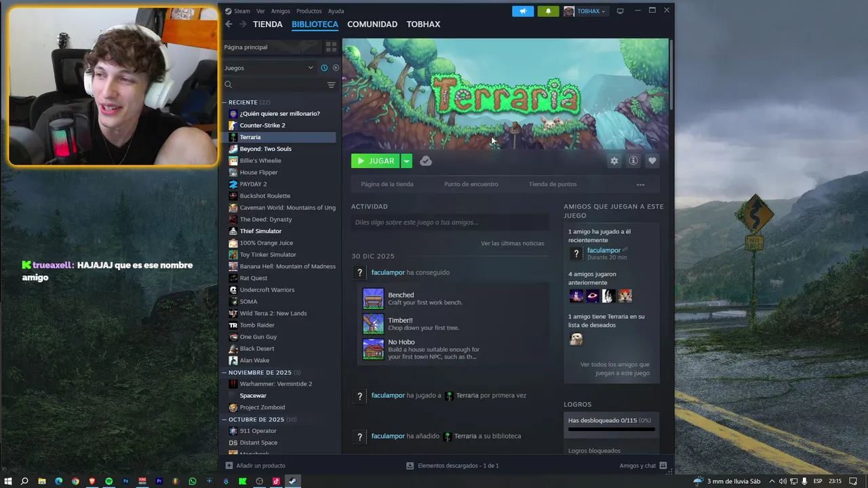Open the Juegos filter dropdown
The image size is (868, 488).
[269, 68]
